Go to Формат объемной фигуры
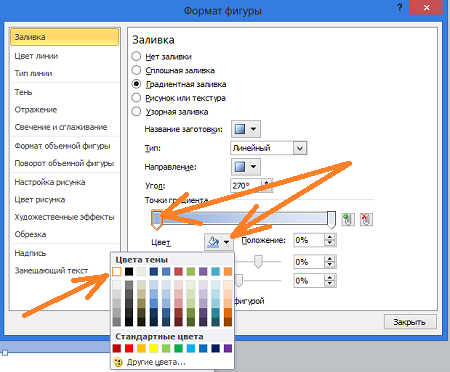 pyautogui.click(x=62, y=146)
